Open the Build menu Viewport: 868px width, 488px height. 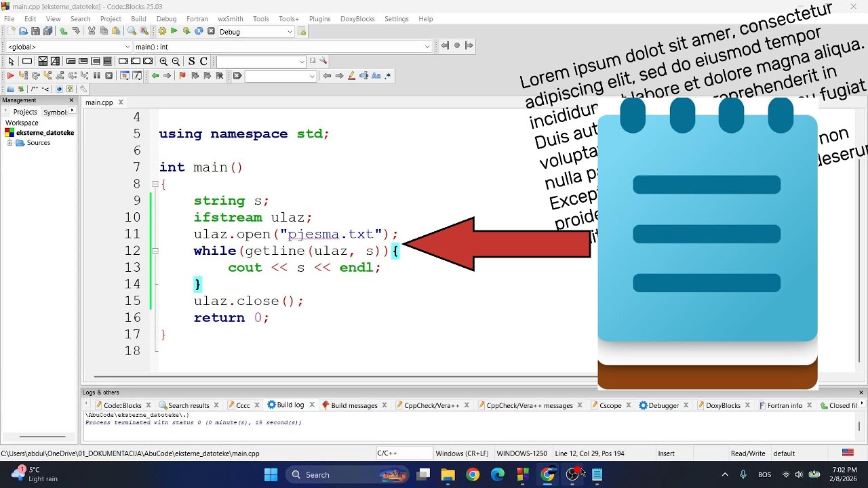138,19
